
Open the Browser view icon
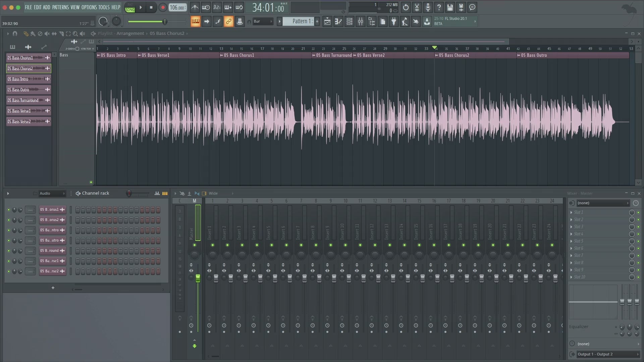(372, 21)
